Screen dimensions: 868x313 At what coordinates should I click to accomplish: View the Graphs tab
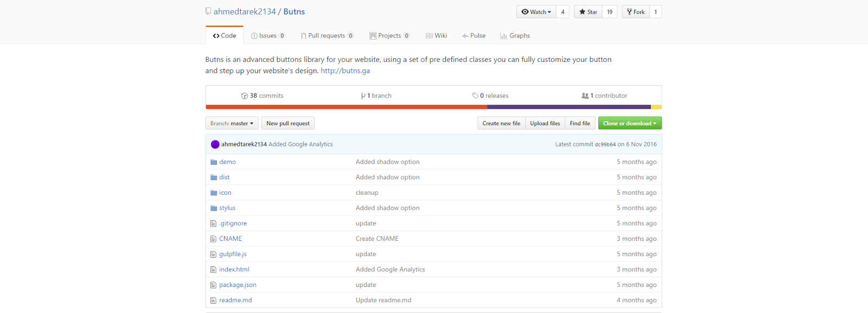[x=515, y=36]
